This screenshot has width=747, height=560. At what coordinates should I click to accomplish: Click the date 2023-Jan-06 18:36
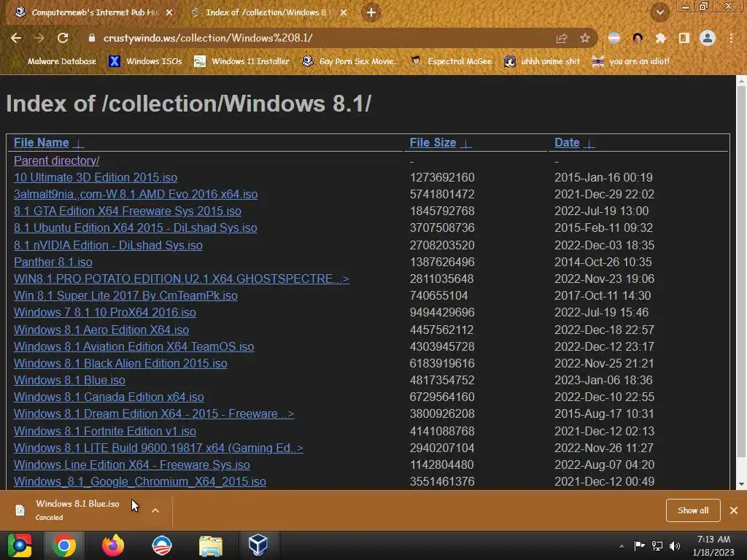603,380
